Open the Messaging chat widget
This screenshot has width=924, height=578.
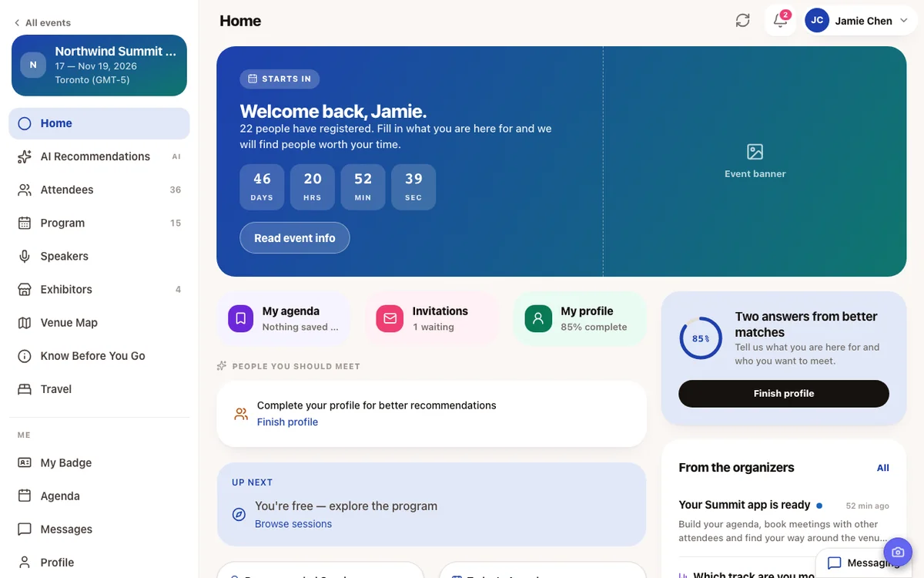click(862, 563)
